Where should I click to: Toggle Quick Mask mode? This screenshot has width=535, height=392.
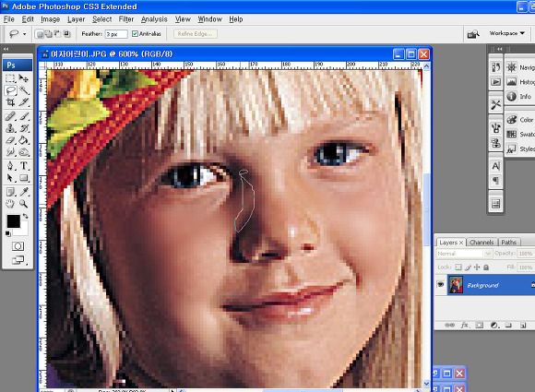tap(18, 246)
